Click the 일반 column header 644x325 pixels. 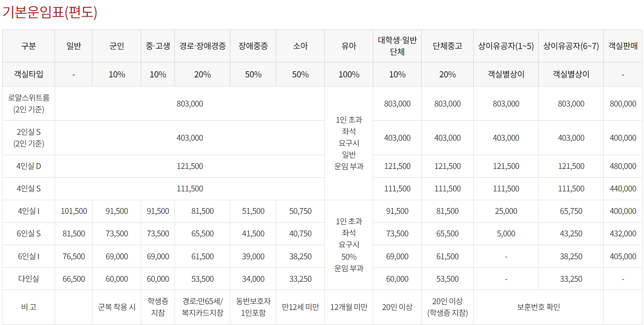click(74, 46)
